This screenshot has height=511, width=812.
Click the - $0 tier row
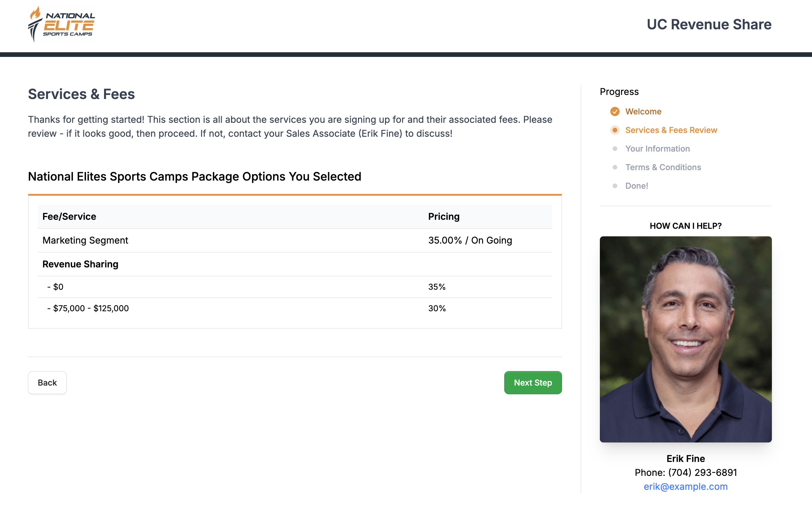tap(295, 287)
